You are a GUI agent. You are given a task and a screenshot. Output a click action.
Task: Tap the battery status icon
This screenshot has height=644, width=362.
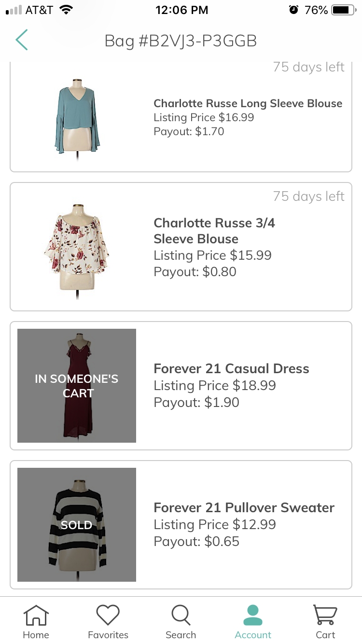[343, 10]
